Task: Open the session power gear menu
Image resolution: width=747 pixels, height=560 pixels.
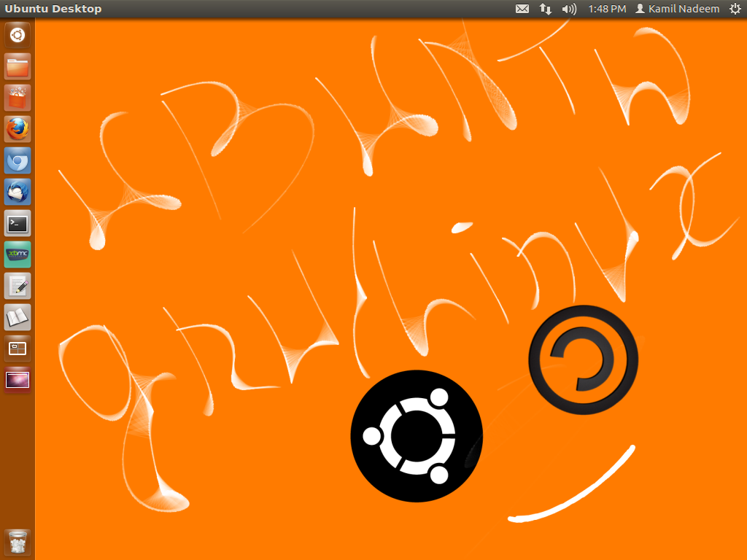Action: (735, 9)
